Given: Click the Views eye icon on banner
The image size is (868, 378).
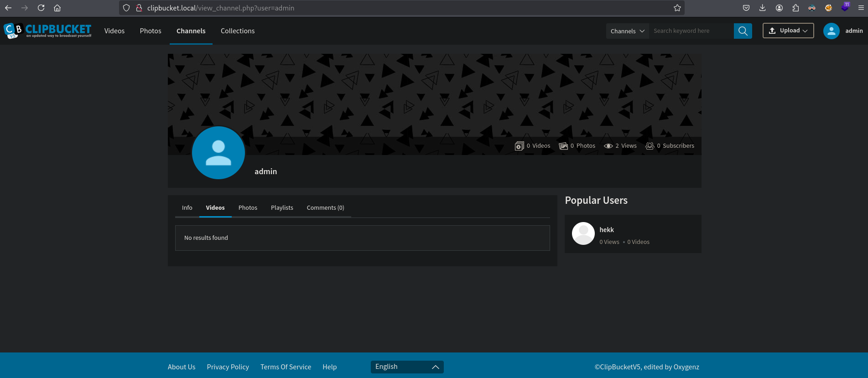Looking at the screenshot, I should [608, 146].
